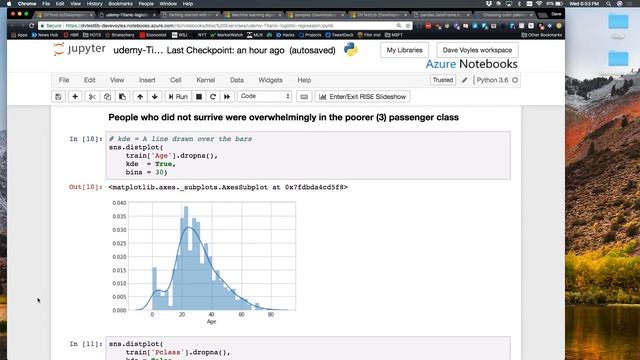
Task: Expand the HOTS bookmarks folder
Action: 92,35
